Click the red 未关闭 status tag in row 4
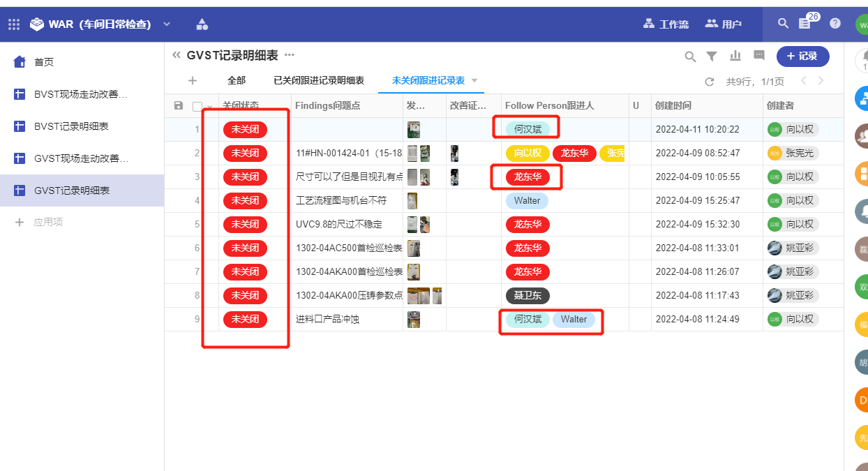The height and width of the screenshot is (471, 868). pyautogui.click(x=245, y=200)
